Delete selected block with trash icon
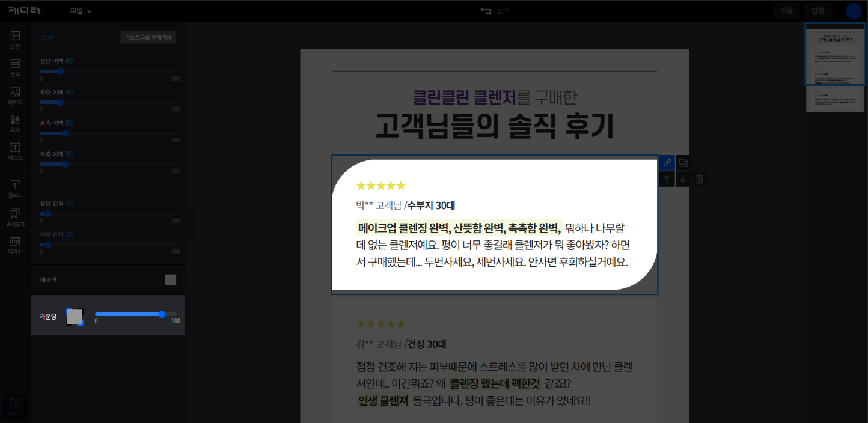868x423 pixels. click(699, 179)
